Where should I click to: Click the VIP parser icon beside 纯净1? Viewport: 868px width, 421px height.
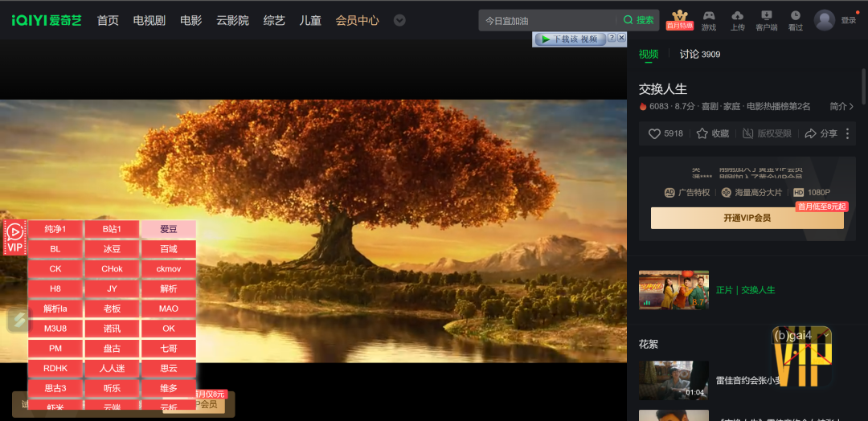click(x=15, y=237)
